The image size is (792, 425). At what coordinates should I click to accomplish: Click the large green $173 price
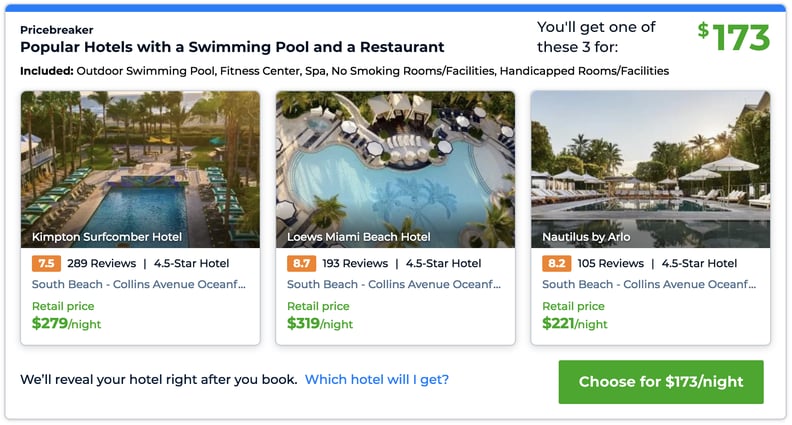click(x=734, y=37)
